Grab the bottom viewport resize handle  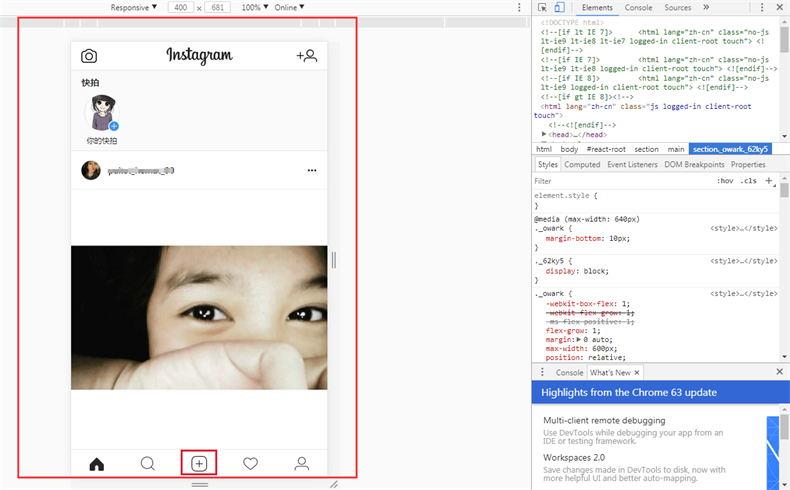click(x=200, y=484)
